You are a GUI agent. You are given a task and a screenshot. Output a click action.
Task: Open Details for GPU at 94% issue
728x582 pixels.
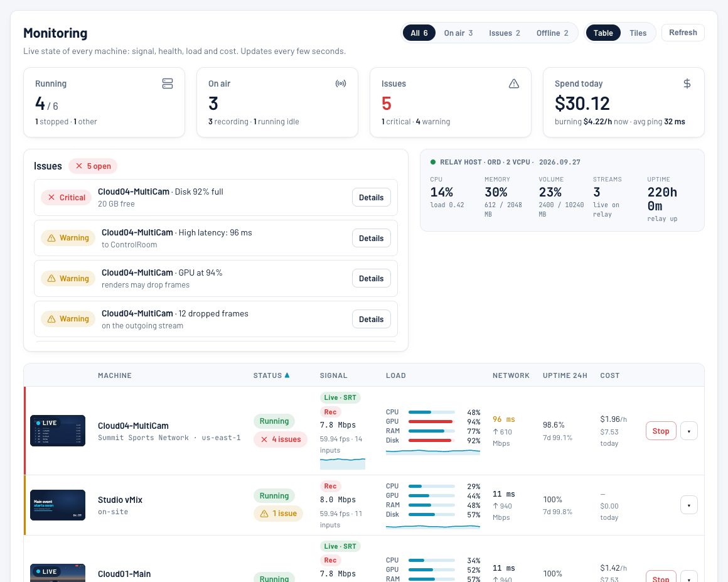click(372, 279)
